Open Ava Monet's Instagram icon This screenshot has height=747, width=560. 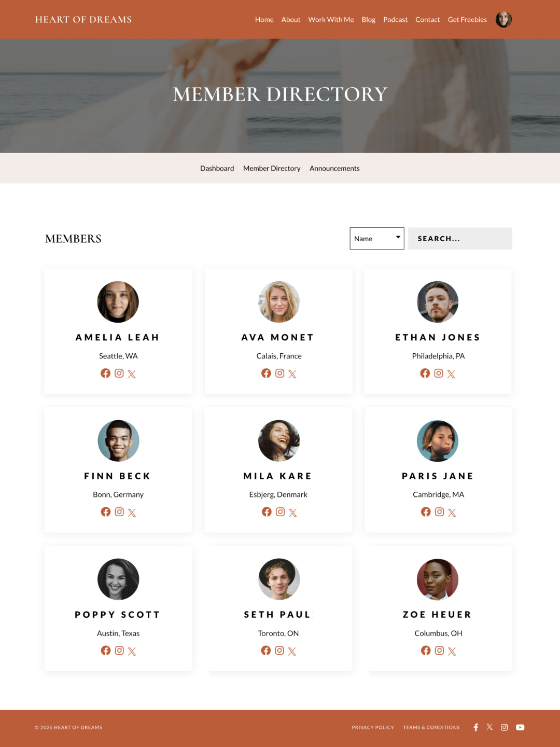(x=279, y=373)
